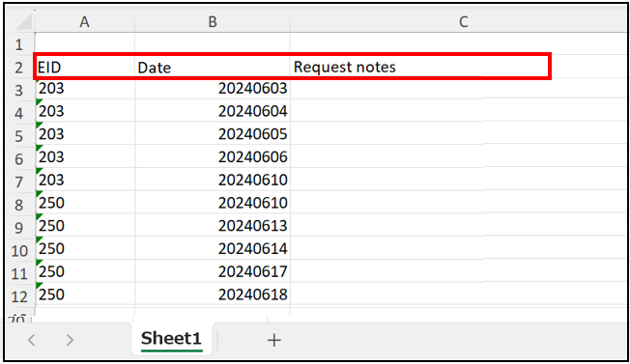This screenshot has width=630, height=364.
Task: Go to previous sheet with left arrow
Action: (31, 340)
